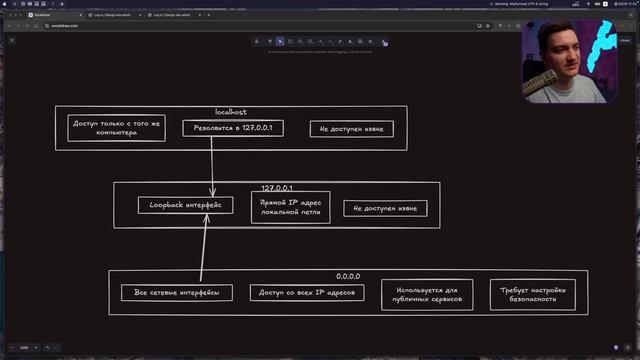The width and height of the screenshot is (640, 360).
Task: Select the 'Используется для публичных сервисов' box
Action: tap(427, 295)
